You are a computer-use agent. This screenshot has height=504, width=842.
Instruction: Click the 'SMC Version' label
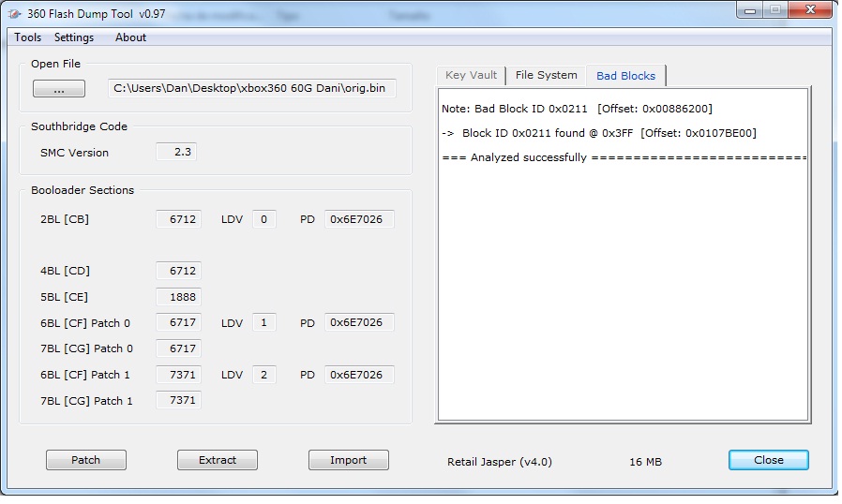click(74, 153)
